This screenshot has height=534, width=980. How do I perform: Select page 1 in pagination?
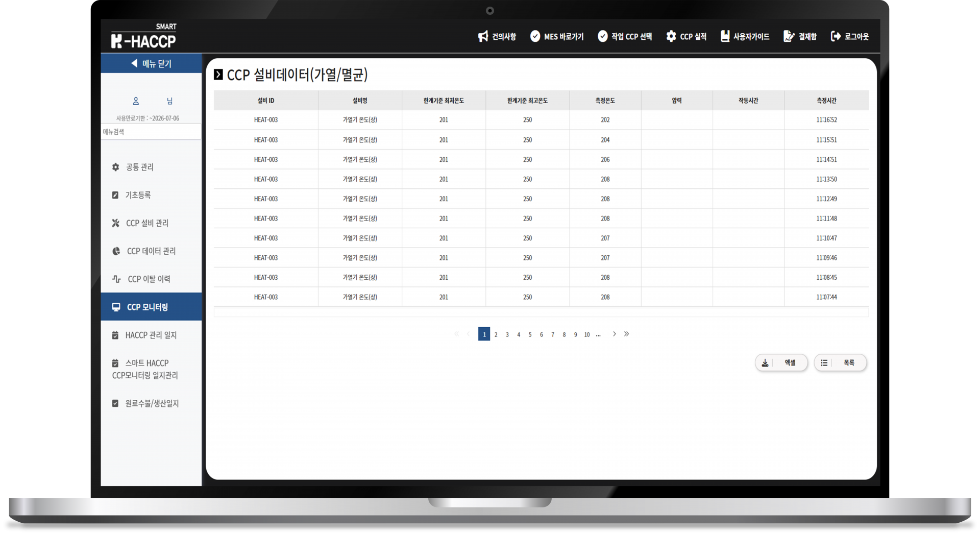pos(484,334)
